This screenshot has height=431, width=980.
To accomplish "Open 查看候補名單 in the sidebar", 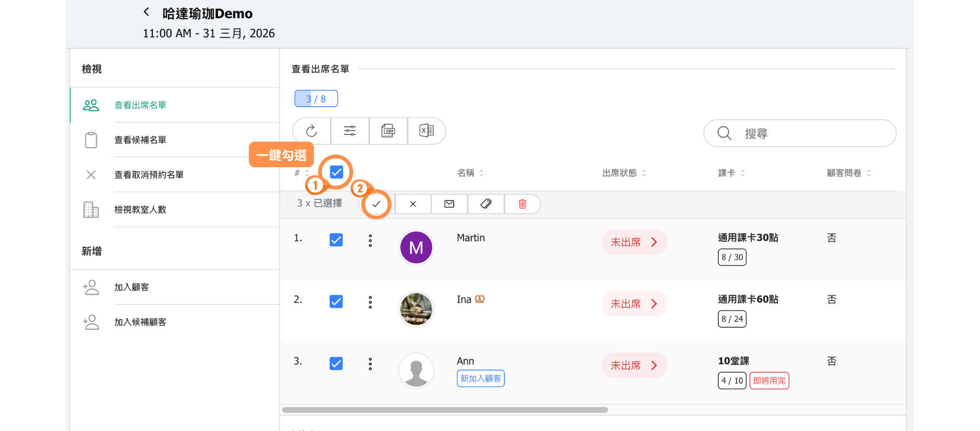I will click(140, 140).
